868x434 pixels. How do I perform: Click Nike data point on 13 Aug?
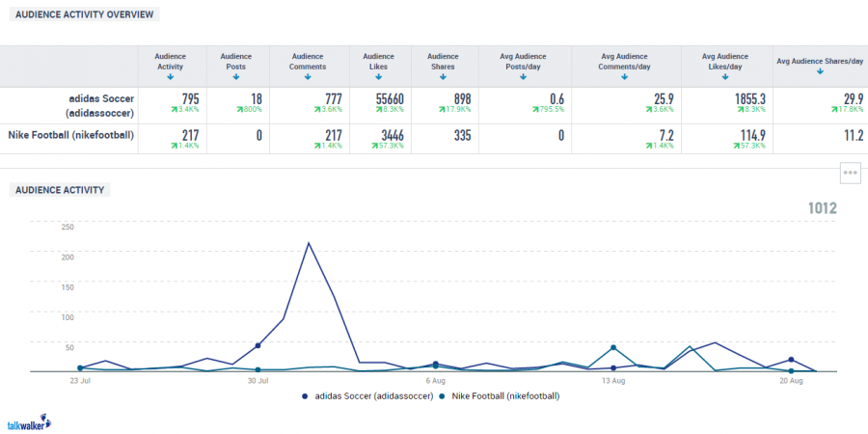[613, 347]
